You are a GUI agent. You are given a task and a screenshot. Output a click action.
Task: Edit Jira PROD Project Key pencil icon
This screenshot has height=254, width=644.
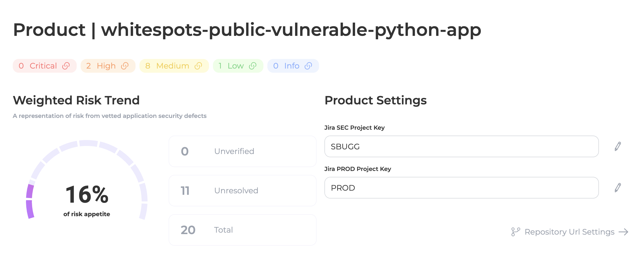tap(618, 188)
